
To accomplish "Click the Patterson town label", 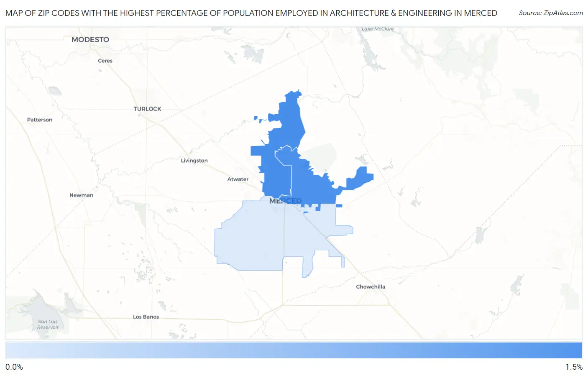I will click(x=40, y=120).
